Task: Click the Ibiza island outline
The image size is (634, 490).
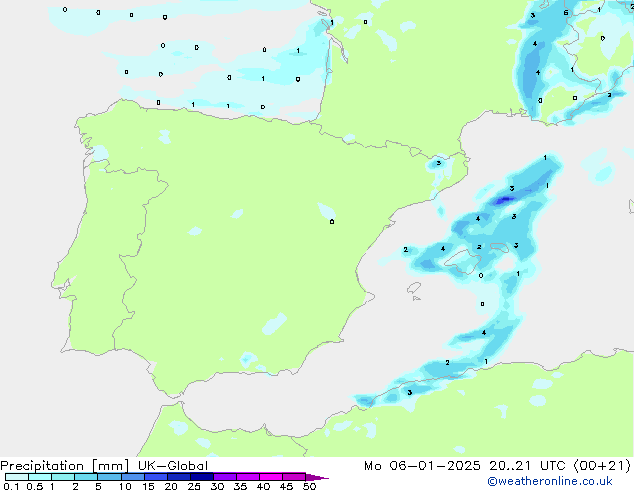Action: [414, 288]
